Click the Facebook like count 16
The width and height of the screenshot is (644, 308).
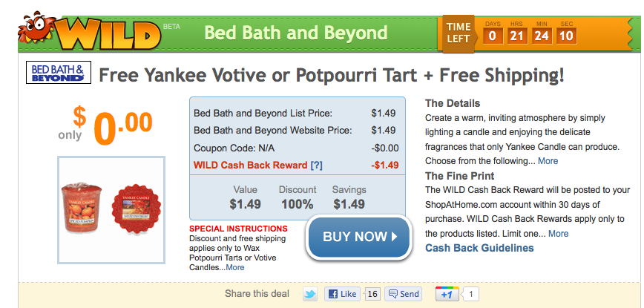point(372,294)
